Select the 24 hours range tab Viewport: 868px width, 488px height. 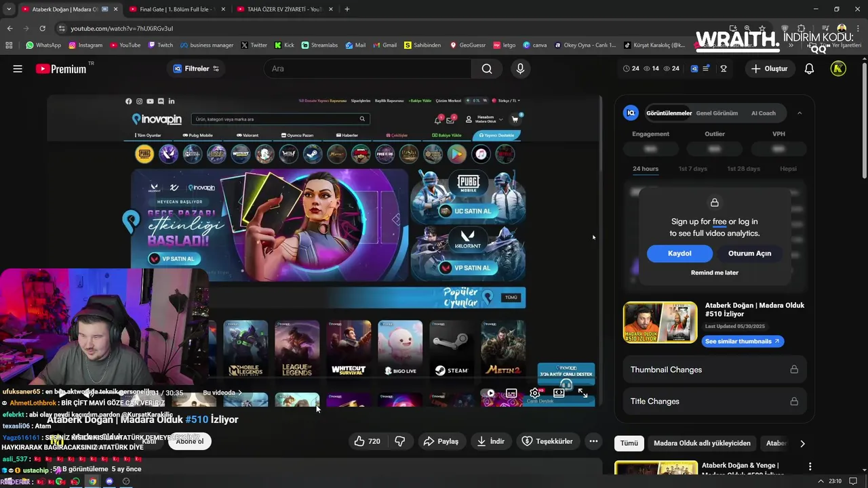pyautogui.click(x=646, y=169)
